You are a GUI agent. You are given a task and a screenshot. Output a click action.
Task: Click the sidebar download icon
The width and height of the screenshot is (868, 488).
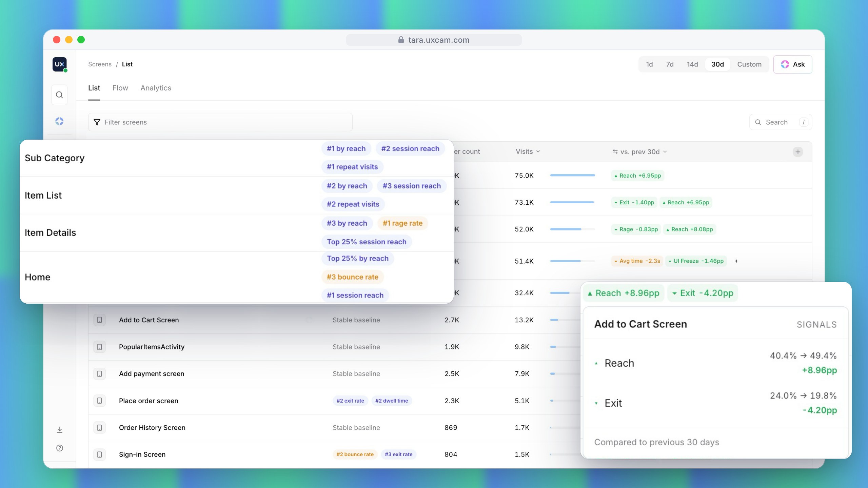(x=60, y=430)
